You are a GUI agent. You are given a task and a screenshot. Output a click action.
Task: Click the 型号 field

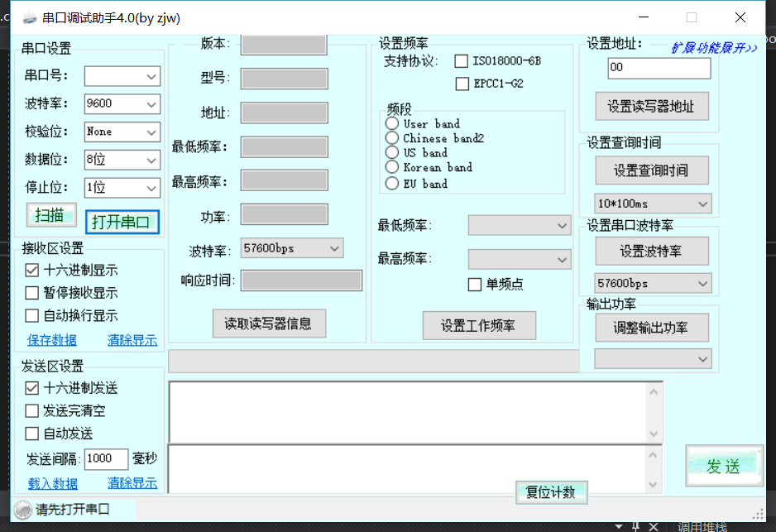click(x=284, y=79)
